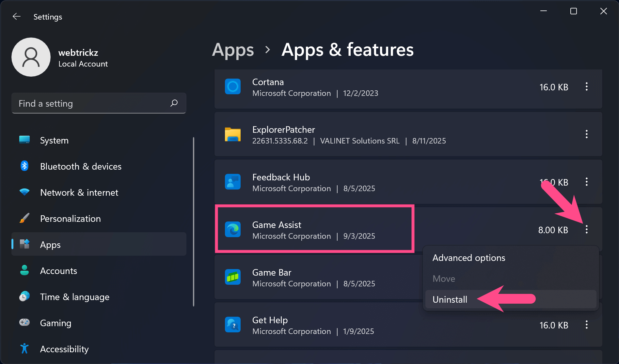The width and height of the screenshot is (619, 364).
Task: Open ExplorerPatcher's three-dot options menu
Action: [586, 134]
